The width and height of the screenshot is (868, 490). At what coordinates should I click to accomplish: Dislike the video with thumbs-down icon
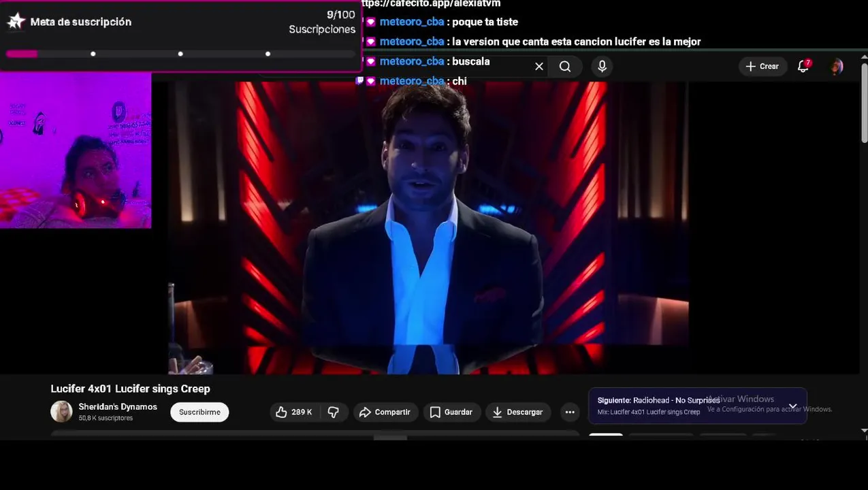pyautogui.click(x=334, y=412)
